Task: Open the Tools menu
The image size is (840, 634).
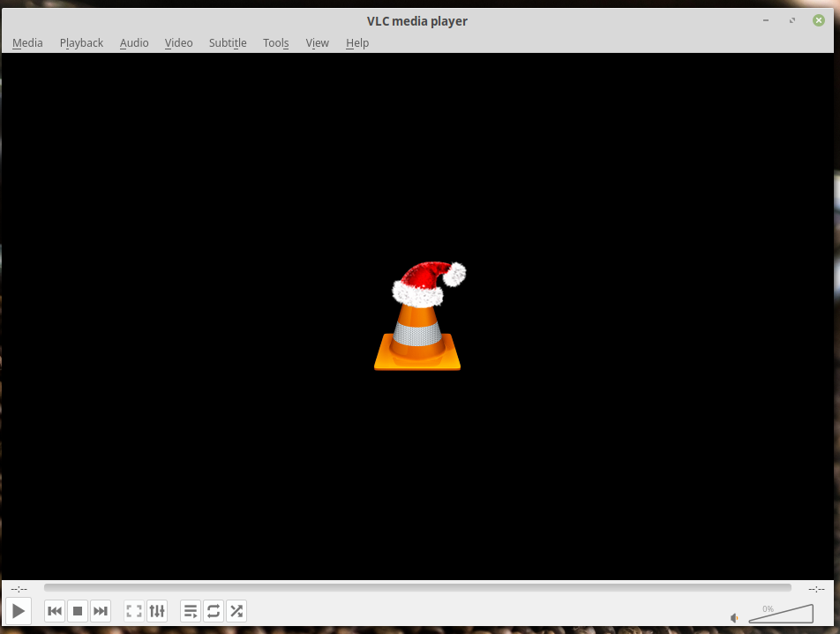Action: 276,43
